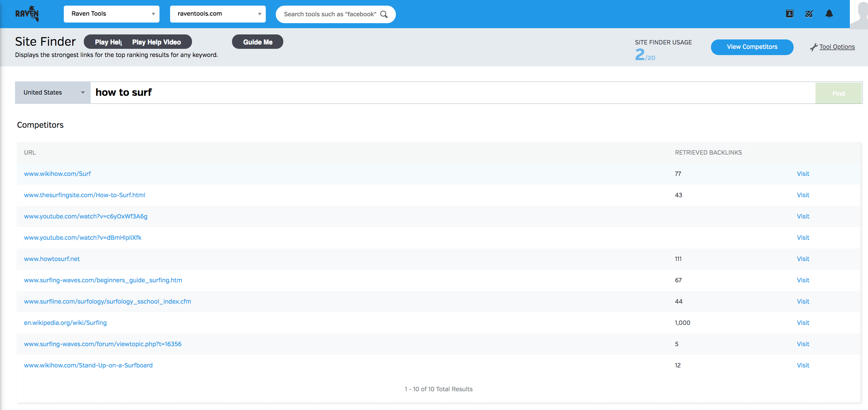Expand the Raven Tools profile dropdown
Viewport: 868px width, 410px height.
point(111,14)
